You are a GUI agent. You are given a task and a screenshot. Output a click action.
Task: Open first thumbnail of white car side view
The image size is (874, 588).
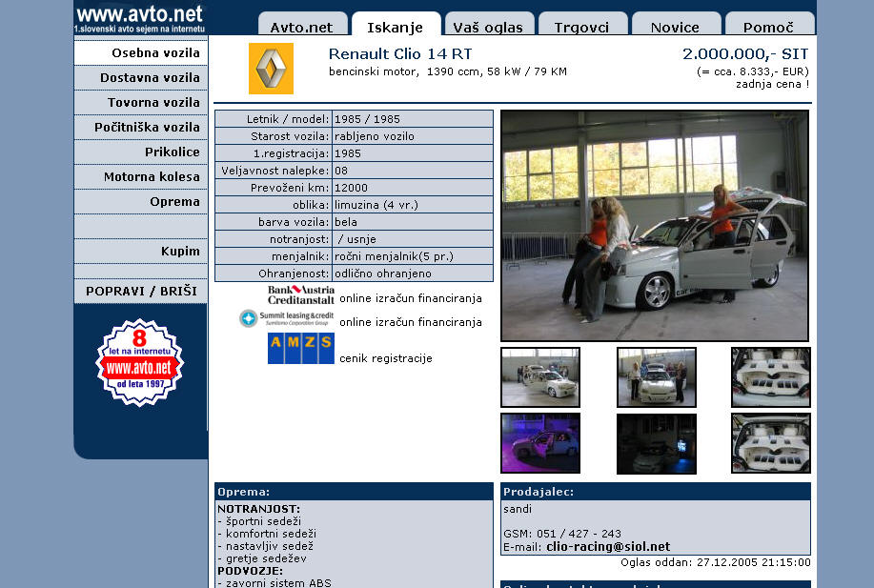point(540,377)
